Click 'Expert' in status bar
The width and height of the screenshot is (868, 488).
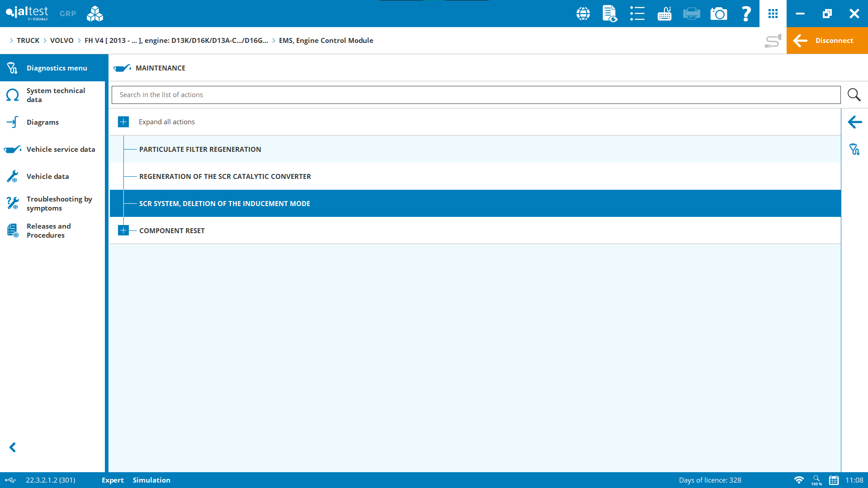113,480
